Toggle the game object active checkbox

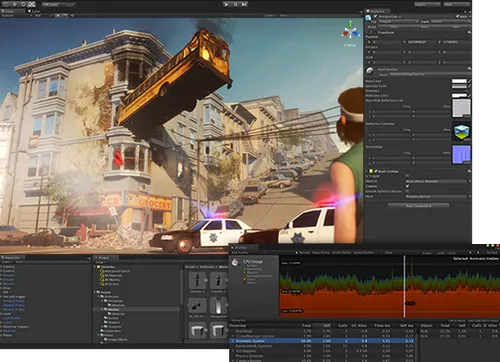[x=375, y=16]
